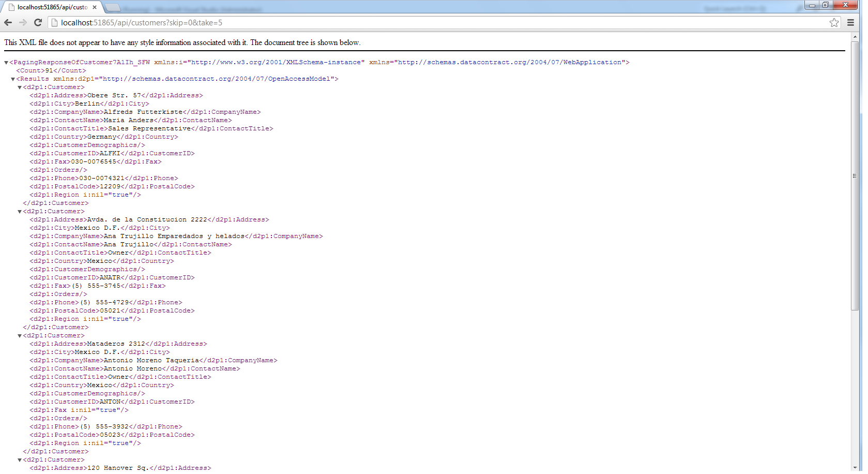
Task: Collapse the PagingResponseOfCustomer root node
Action: (x=6, y=63)
